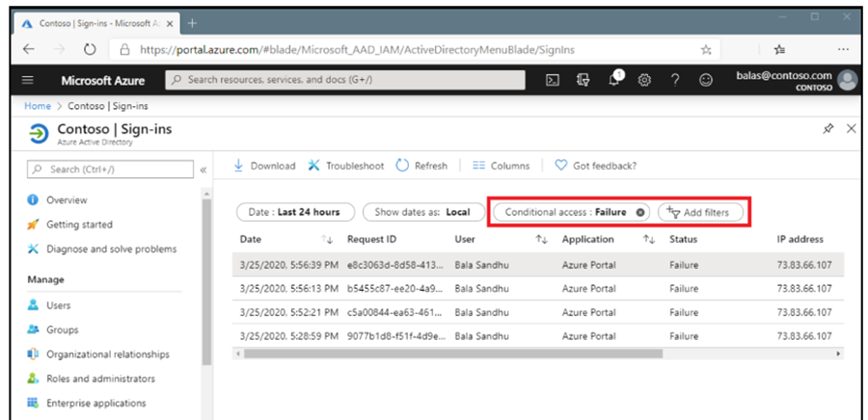Sort by the Date column
The image size is (868, 420).
327,240
